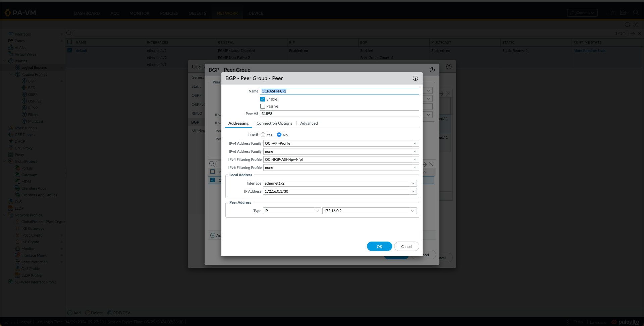This screenshot has height=326, width=644.
Task: Select the IPSec Tunnels icon in the sidebar
Action: (x=11, y=128)
